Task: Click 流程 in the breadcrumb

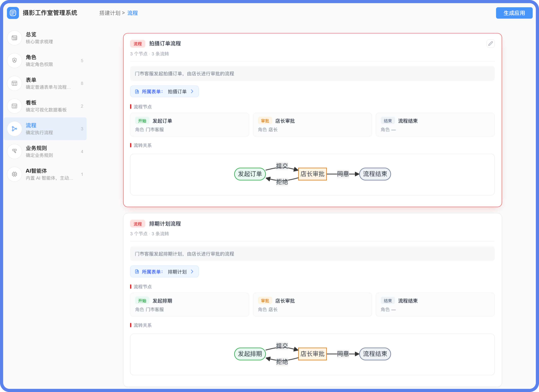Action: pyautogui.click(x=133, y=13)
